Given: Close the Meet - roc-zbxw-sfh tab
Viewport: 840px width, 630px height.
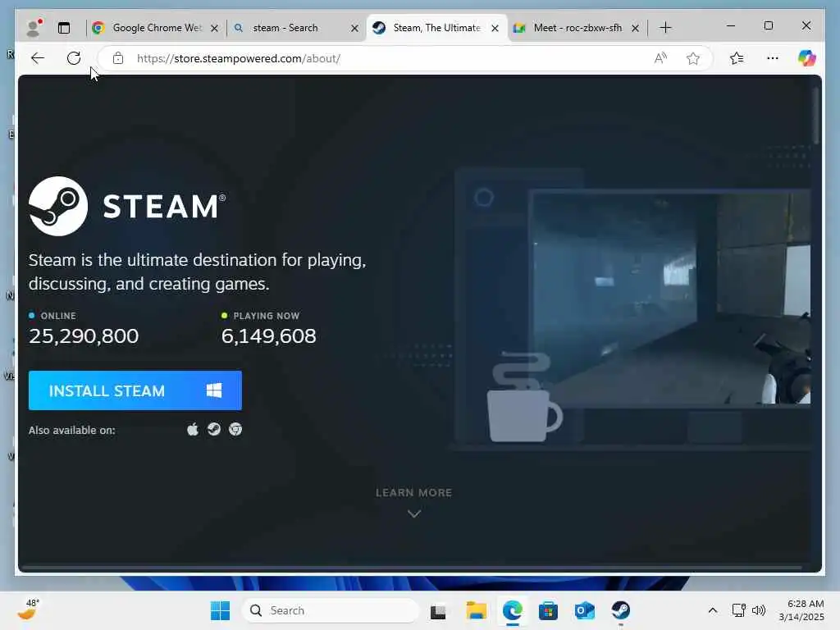Looking at the screenshot, I should click(x=636, y=28).
